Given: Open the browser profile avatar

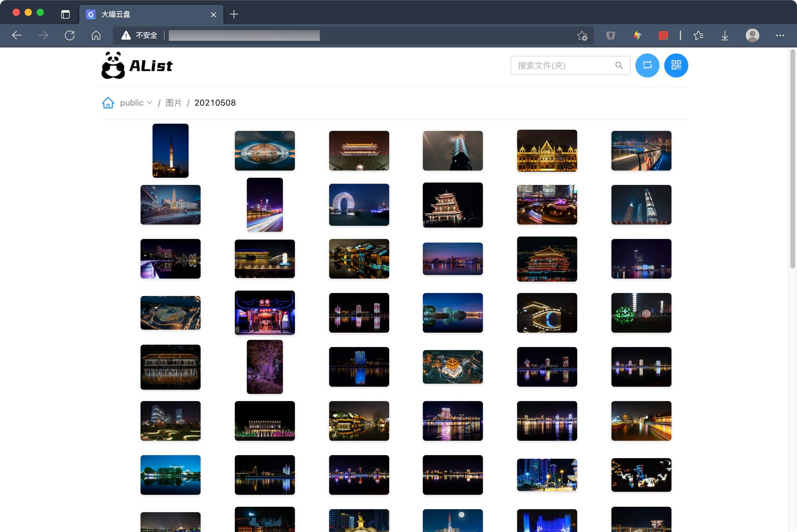Looking at the screenshot, I should 753,35.
